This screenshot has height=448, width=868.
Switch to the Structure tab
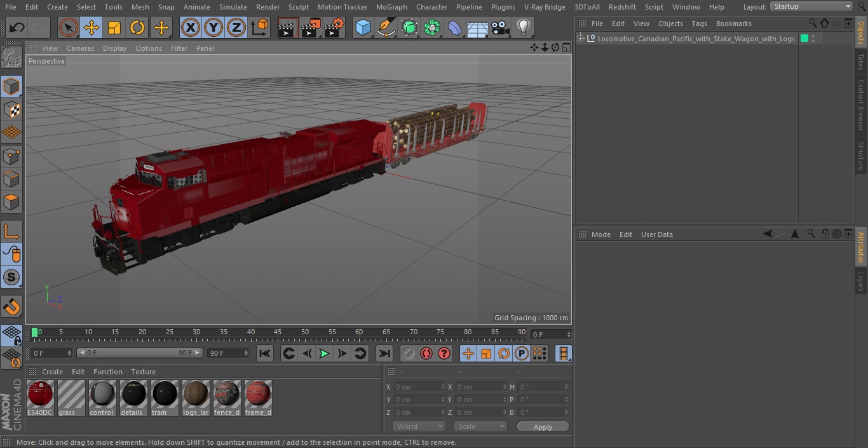[861, 156]
